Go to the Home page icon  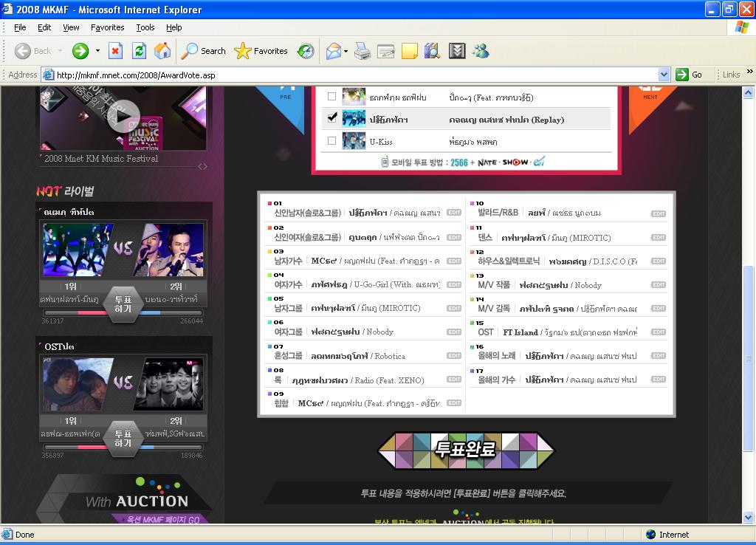[162, 51]
